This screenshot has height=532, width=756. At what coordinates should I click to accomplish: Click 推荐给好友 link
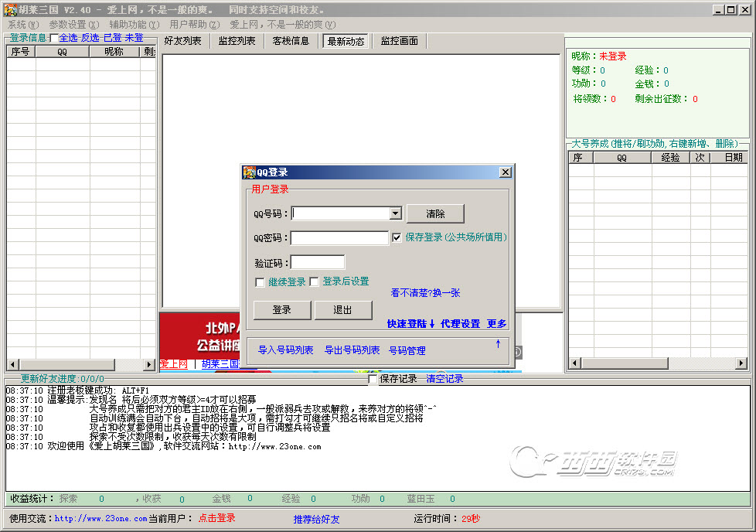point(317,520)
